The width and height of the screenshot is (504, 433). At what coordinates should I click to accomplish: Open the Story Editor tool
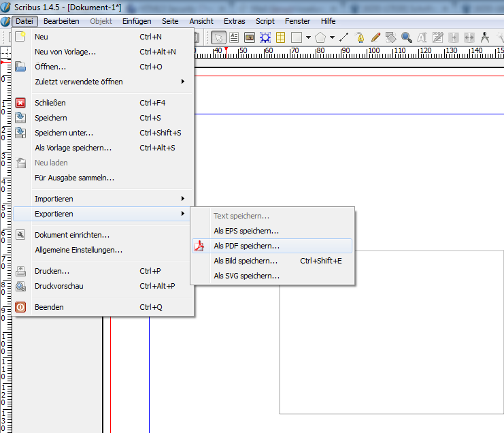click(x=438, y=37)
